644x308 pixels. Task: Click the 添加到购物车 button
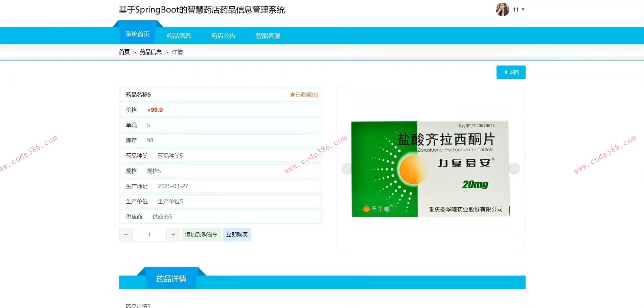[x=201, y=234]
